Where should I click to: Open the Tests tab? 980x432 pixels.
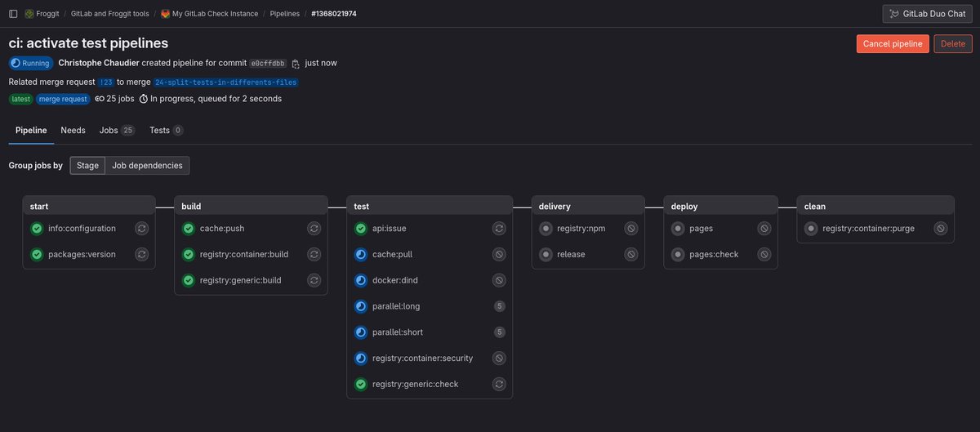point(166,131)
